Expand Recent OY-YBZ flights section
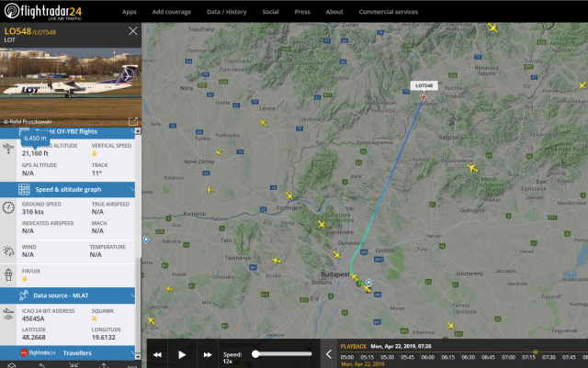588x368 pixels. (x=67, y=131)
